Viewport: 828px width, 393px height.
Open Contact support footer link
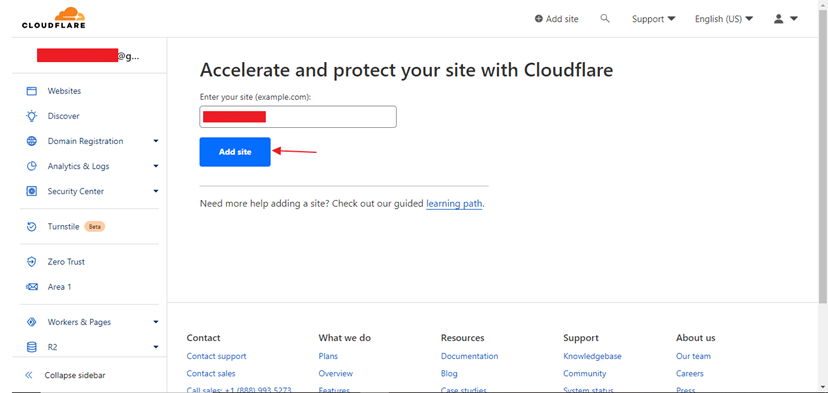tap(217, 356)
